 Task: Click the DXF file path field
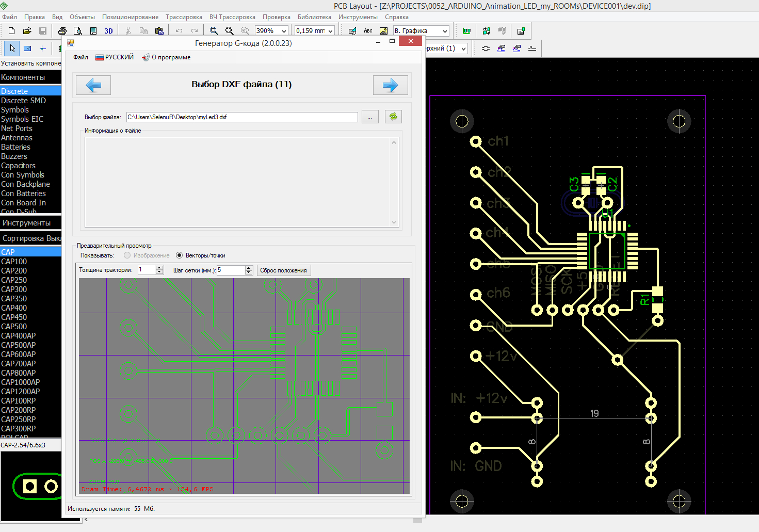(241, 117)
